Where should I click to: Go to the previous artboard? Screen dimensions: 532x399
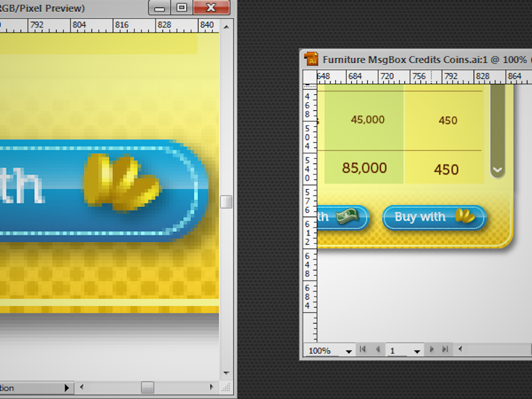point(378,349)
